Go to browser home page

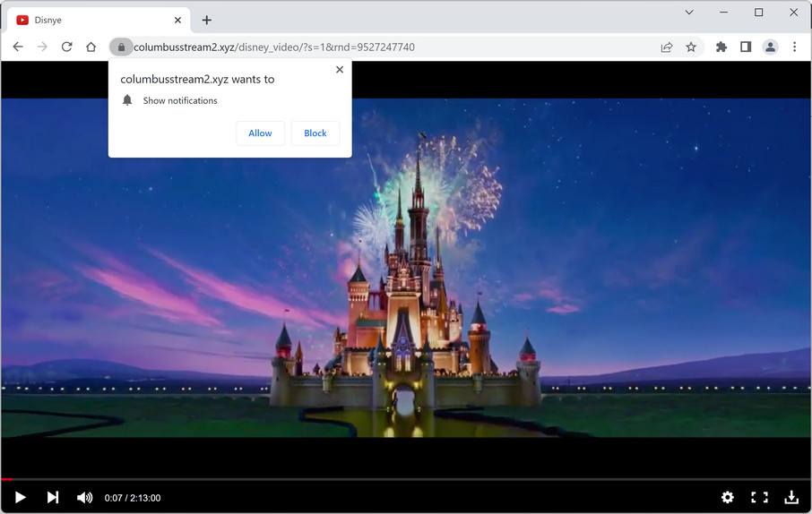coord(91,47)
